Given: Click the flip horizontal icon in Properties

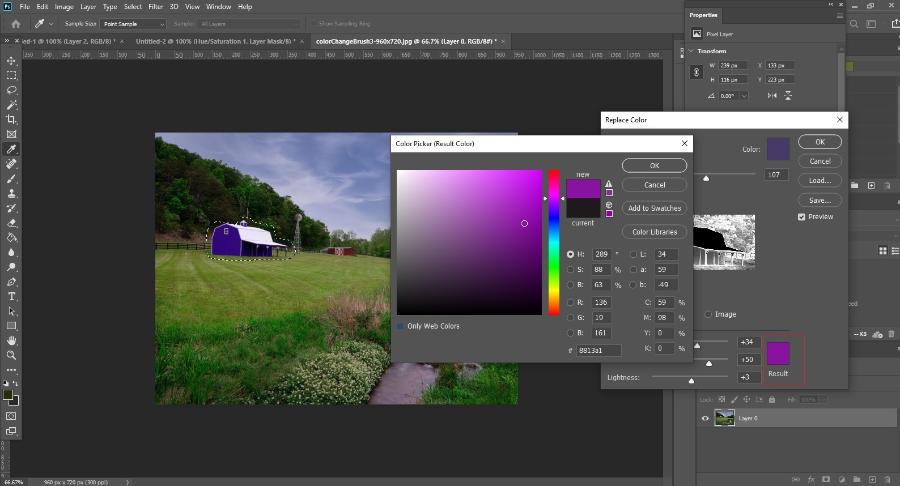Looking at the screenshot, I should (x=771, y=95).
